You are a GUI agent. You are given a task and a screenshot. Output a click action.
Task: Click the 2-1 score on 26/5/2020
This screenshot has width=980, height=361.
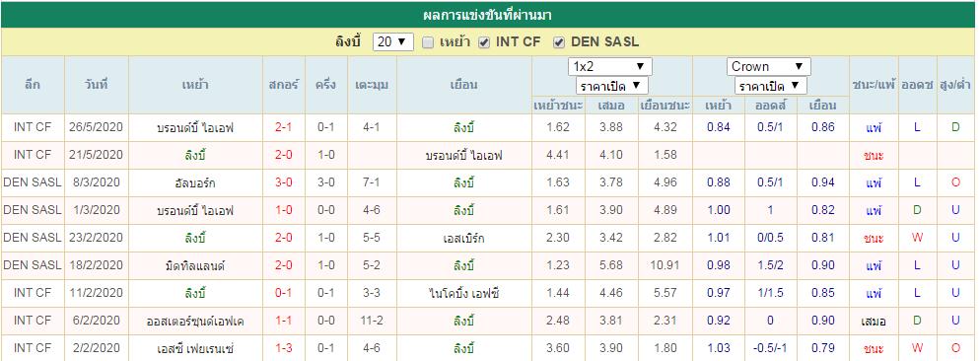[x=283, y=128]
